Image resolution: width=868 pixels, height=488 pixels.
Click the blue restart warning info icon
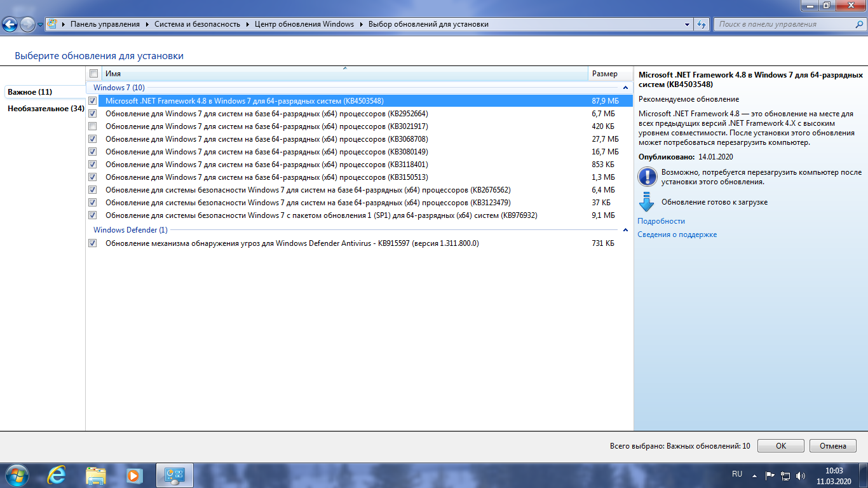[647, 176]
